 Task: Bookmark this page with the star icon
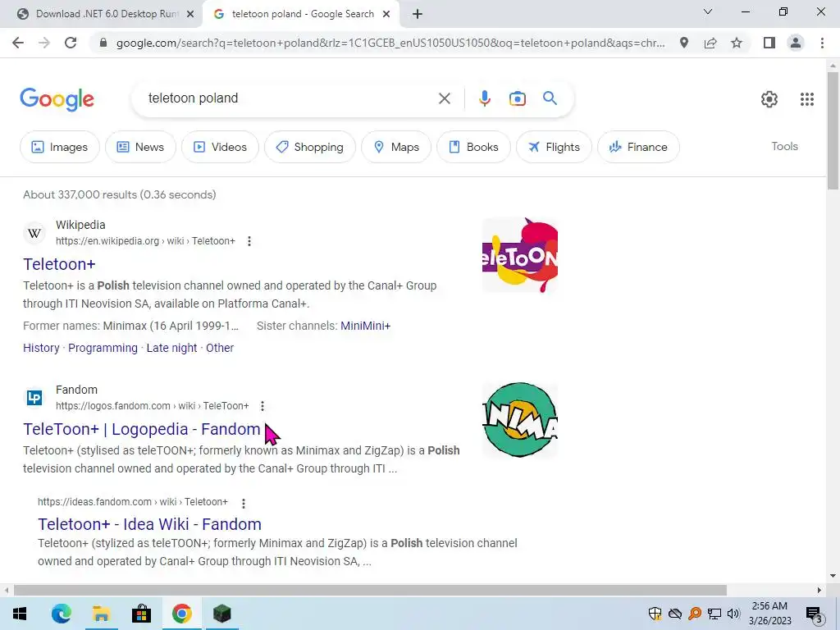(737, 43)
